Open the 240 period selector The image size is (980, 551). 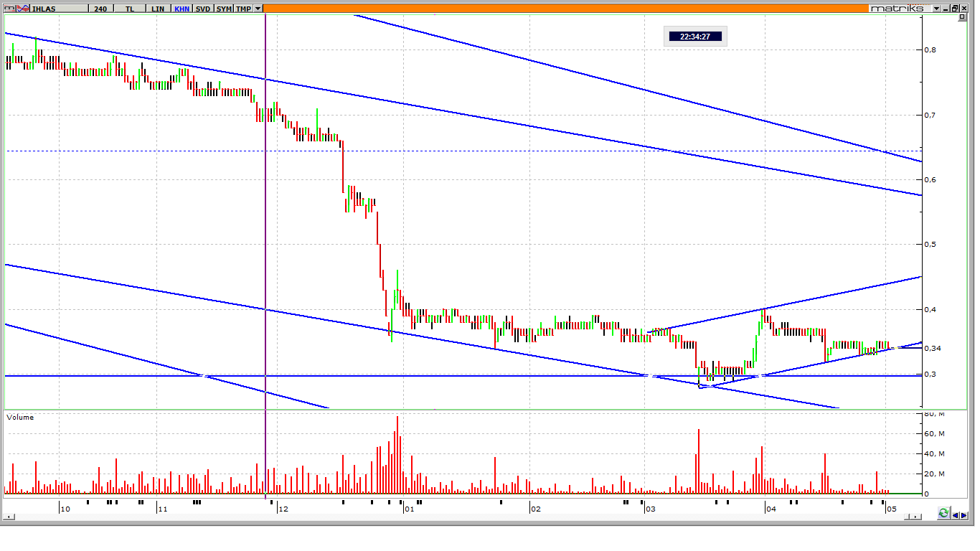click(x=100, y=9)
